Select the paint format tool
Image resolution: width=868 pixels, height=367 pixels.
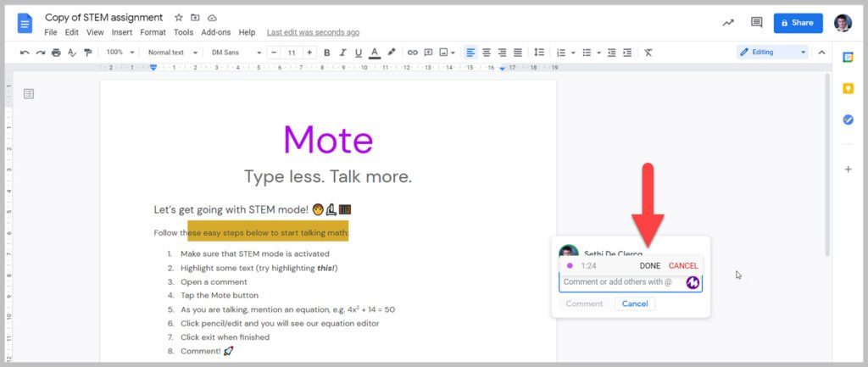click(x=87, y=53)
